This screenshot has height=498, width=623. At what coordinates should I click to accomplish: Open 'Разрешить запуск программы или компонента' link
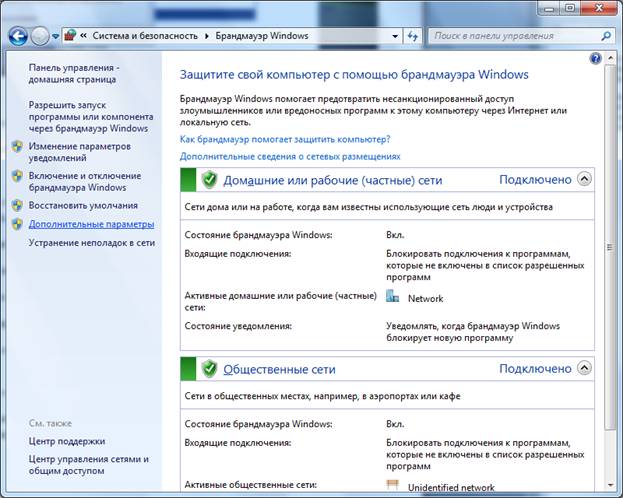click(x=91, y=117)
